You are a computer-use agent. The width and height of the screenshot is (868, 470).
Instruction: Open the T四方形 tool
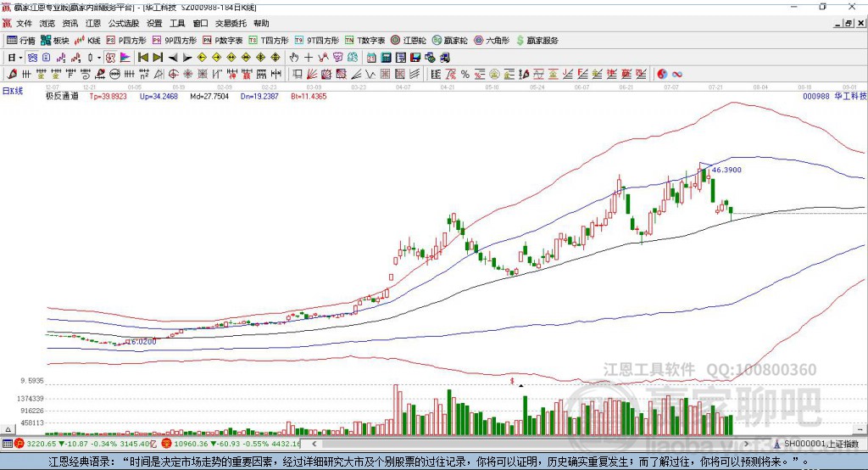(x=269, y=41)
